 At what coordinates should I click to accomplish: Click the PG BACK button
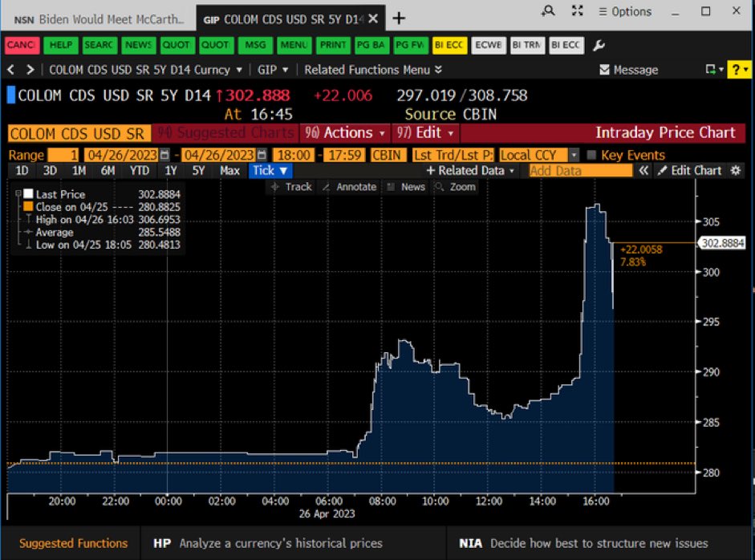pyautogui.click(x=371, y=45)
